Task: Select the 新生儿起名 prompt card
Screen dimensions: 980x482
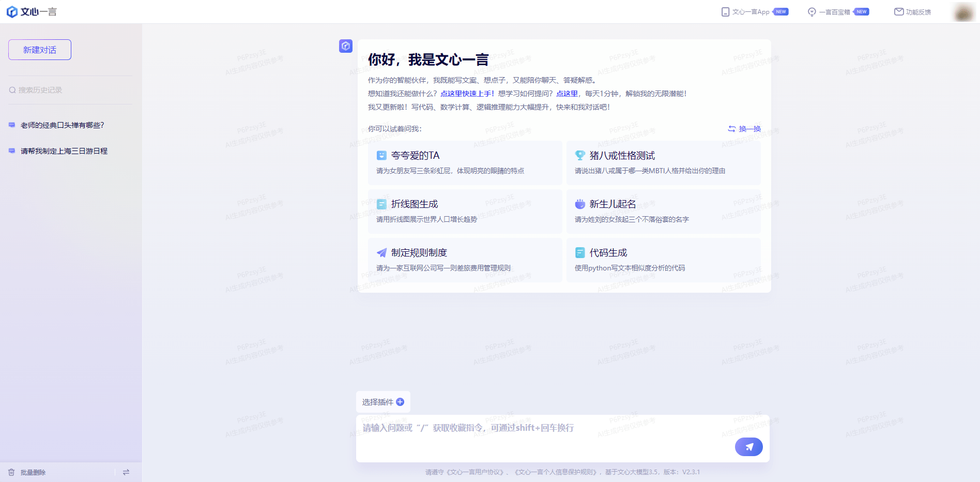Action: click(x=664, y=212)
